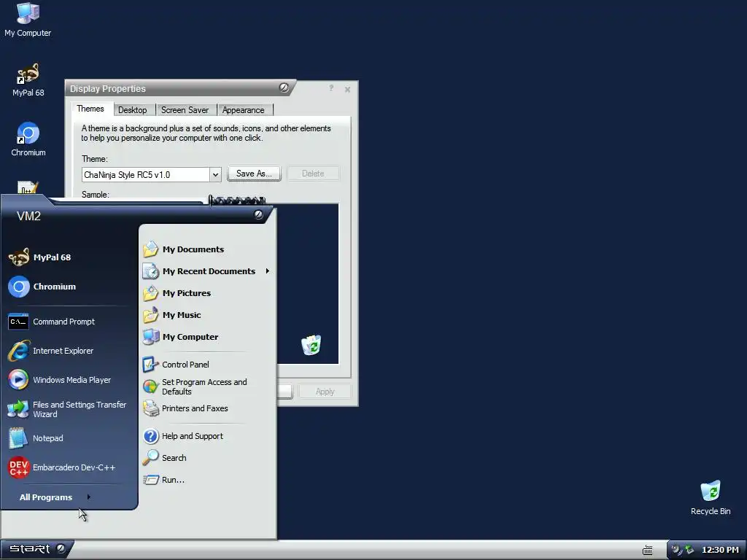Click the VM2 user name in Start menu
This screenshot has height=560, width=747.
pyautogui.click(x=28, y=216)
